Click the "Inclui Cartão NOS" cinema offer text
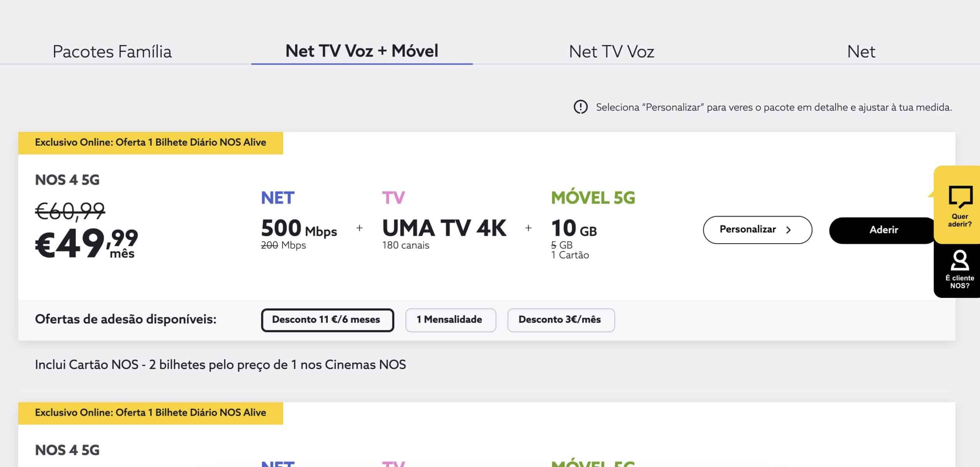Viewport: 980px width, 467px height. (x=220, y=365)
